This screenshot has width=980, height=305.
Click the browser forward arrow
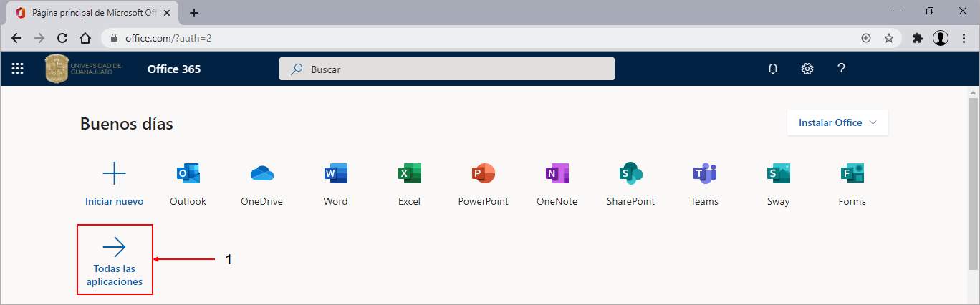point(39,38)
